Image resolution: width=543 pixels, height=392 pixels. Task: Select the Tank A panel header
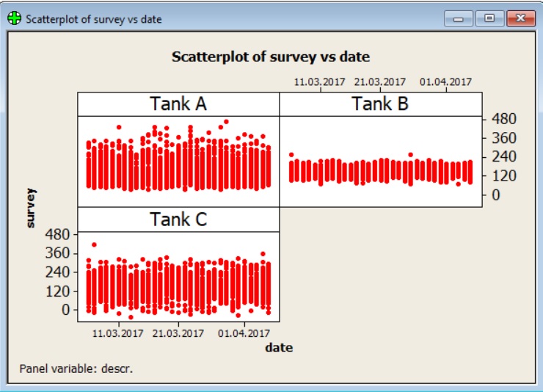(178, 104)
